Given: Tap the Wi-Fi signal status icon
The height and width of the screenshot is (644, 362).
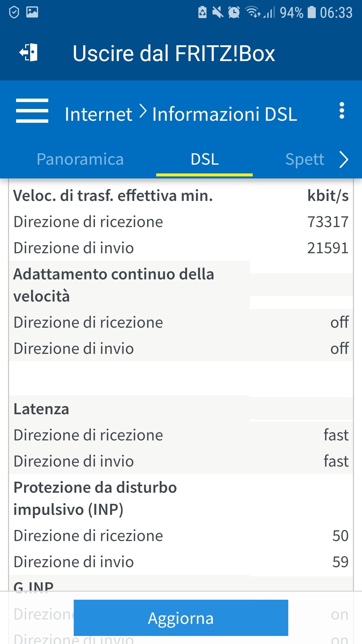Looking at the screenshot, I should [x=253, y=12].
